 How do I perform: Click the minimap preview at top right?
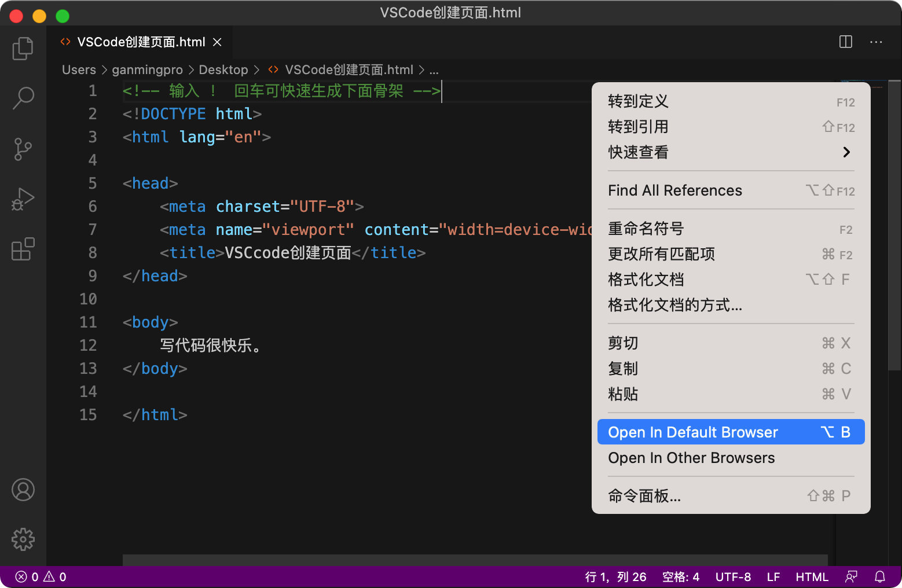(861, 84)
